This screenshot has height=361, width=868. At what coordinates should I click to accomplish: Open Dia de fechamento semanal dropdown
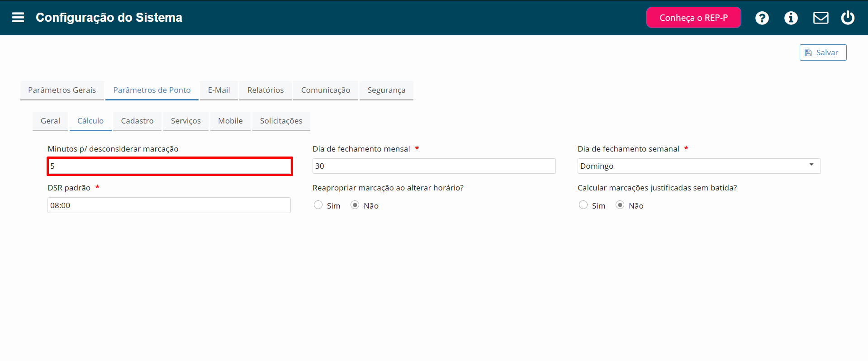tap(699, 166)
